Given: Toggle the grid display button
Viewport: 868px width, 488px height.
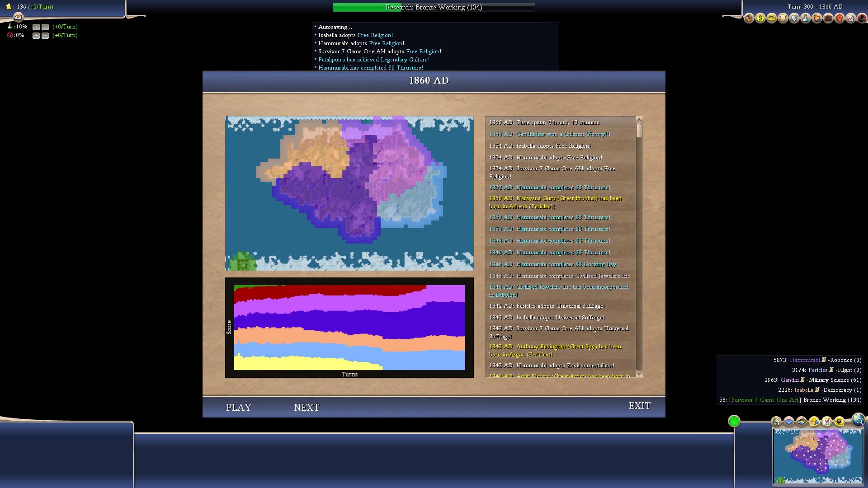Looking at the screenshot, I should [789, 422].
